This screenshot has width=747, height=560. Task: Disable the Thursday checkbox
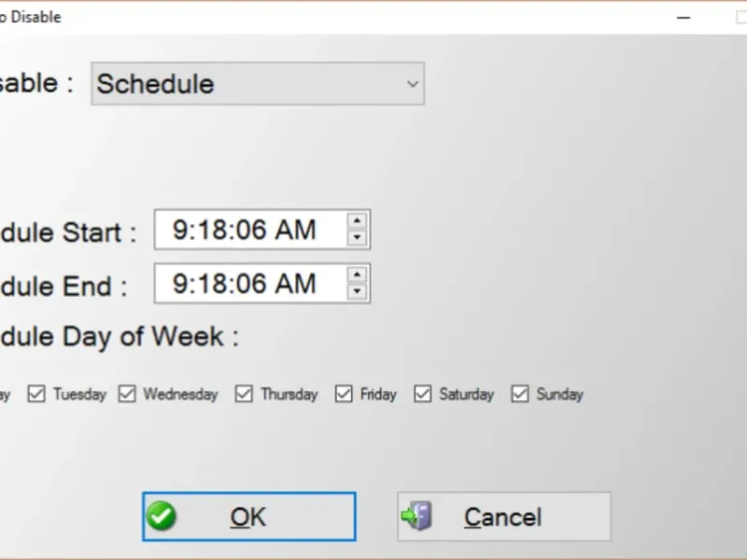click(x=244, y=394)
